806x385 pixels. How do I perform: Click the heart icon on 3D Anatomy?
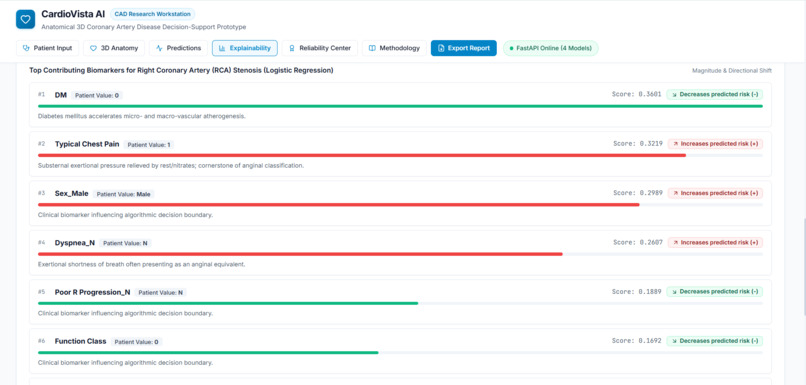pos(94,48)
